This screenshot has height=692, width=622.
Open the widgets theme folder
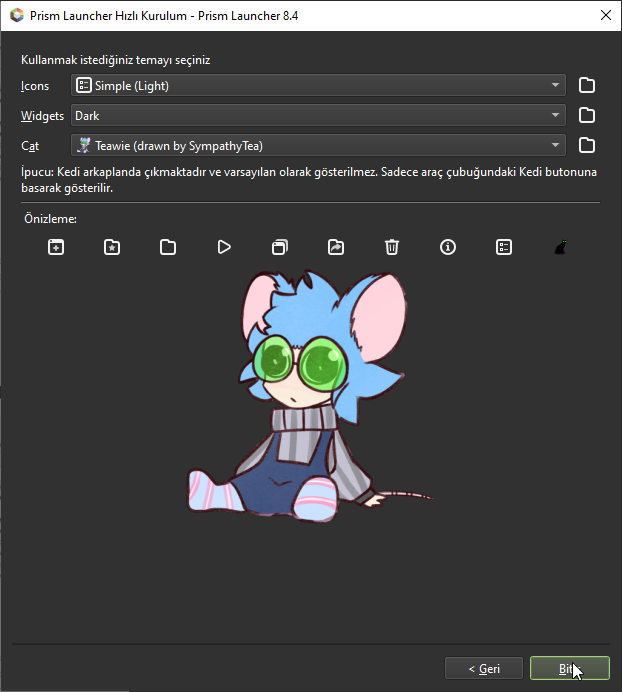[x=587, y=116]
